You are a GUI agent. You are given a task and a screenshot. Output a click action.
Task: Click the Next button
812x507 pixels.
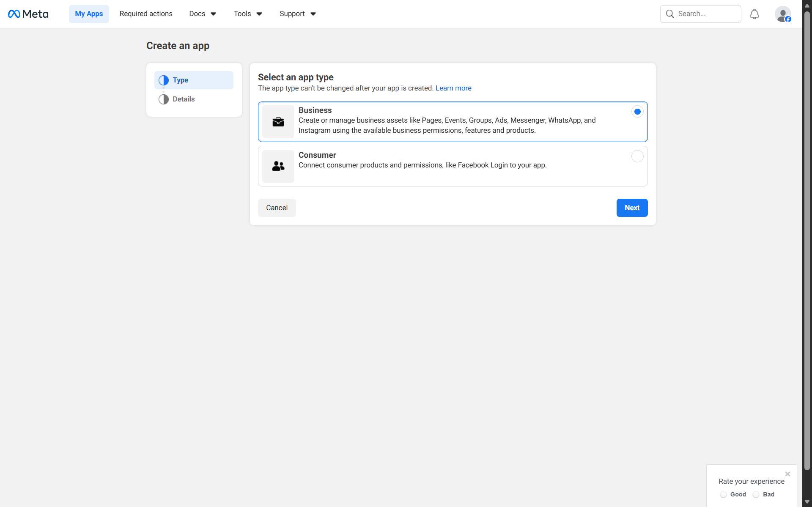tap(632, 208)
